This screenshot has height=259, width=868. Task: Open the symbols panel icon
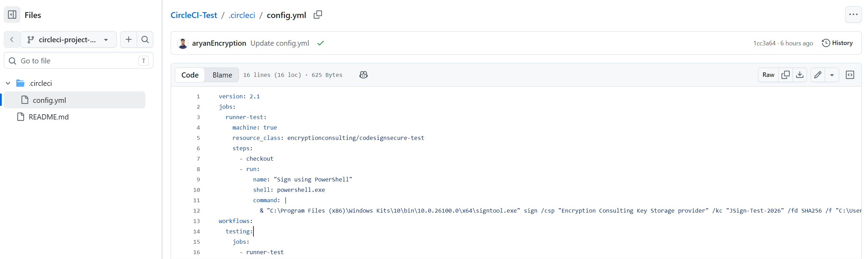[850, 75]
